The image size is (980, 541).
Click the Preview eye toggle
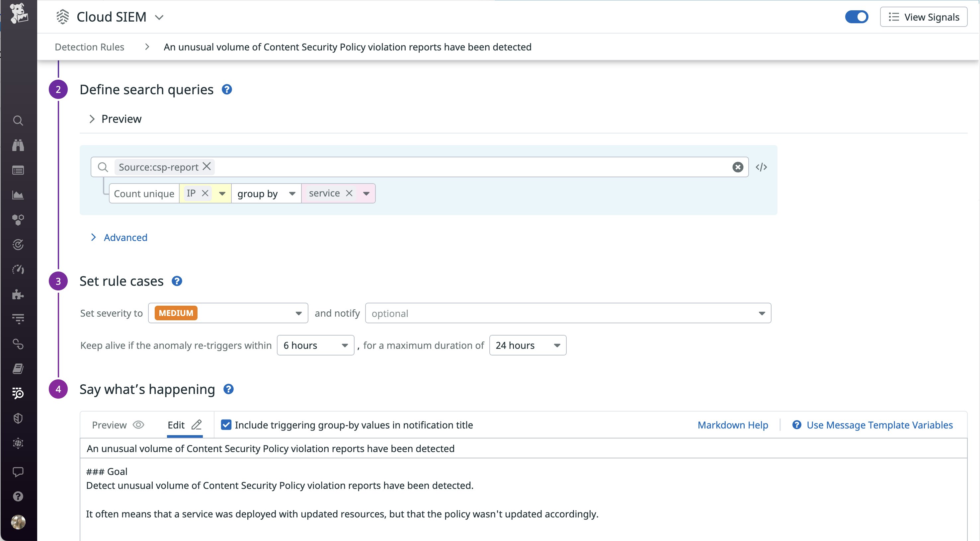point(117,425)
